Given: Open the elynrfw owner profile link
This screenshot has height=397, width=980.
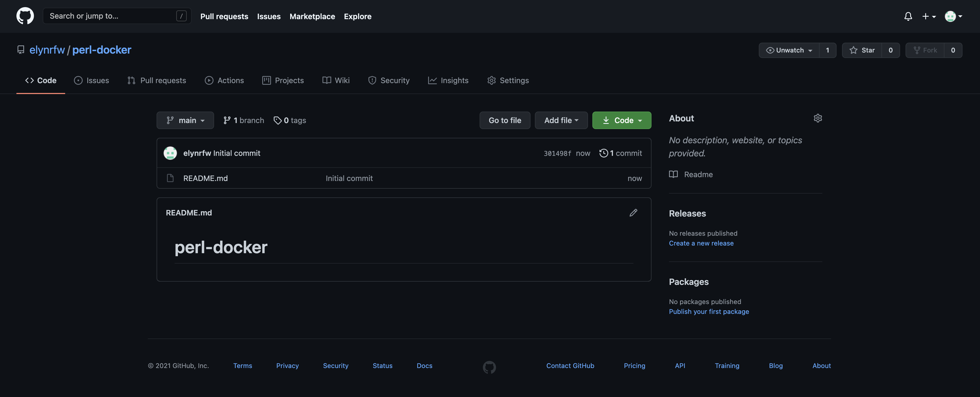Looking at the screenshot, I should coord(47,50).
